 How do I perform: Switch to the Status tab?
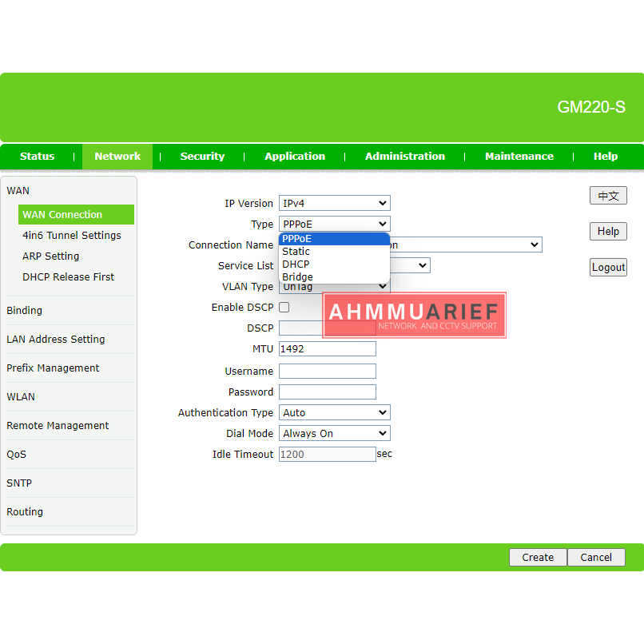37,157
